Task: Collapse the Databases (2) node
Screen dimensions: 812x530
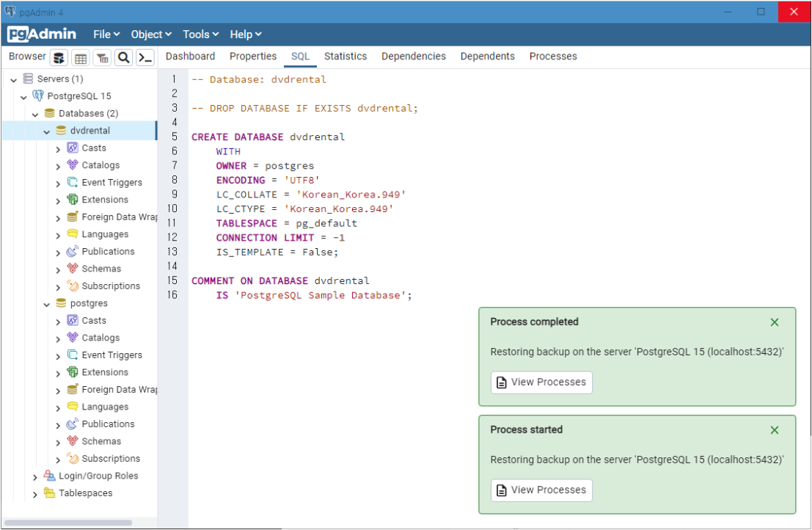Action: click(35, 114)
